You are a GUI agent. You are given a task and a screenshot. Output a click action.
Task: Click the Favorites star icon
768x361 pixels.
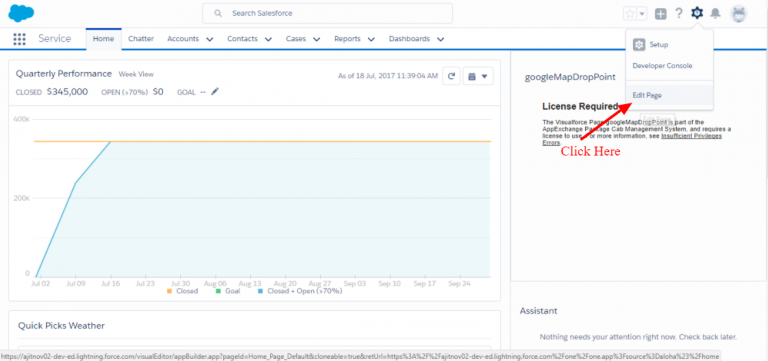pyautogui.click(x=630, y=14)
